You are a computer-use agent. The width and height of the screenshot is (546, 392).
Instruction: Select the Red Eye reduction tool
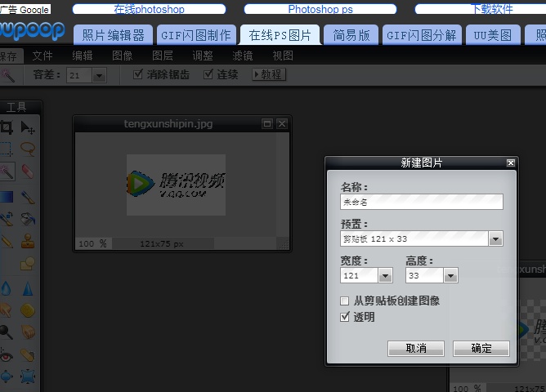tap(6, 356)
